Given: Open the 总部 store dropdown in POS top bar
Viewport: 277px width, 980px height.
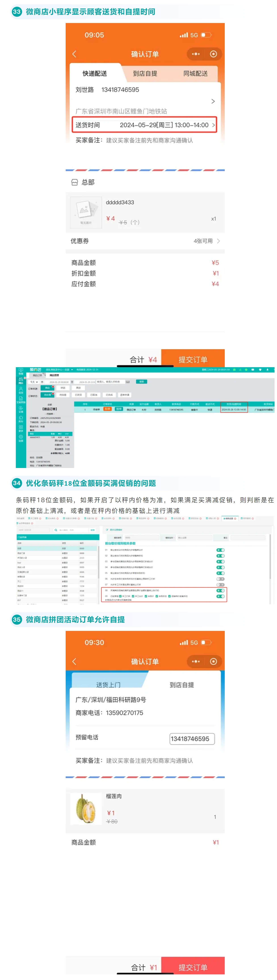Looking at the screenshot, I should click(x=72, y=370).
